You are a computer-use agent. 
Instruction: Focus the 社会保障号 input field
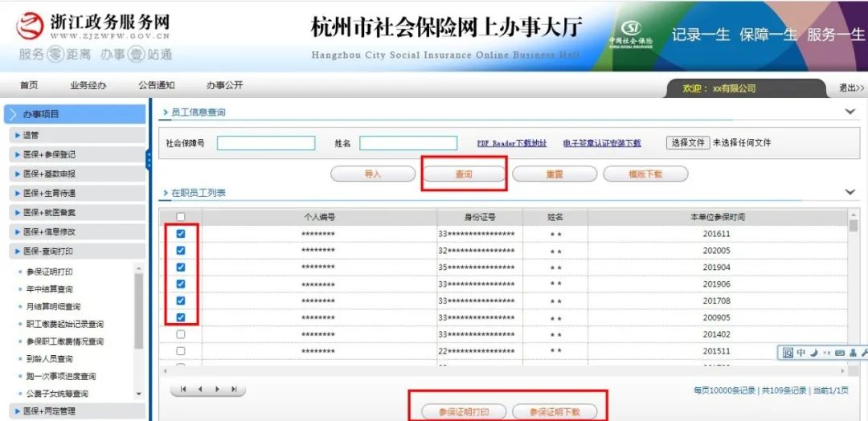pos(266,143)
